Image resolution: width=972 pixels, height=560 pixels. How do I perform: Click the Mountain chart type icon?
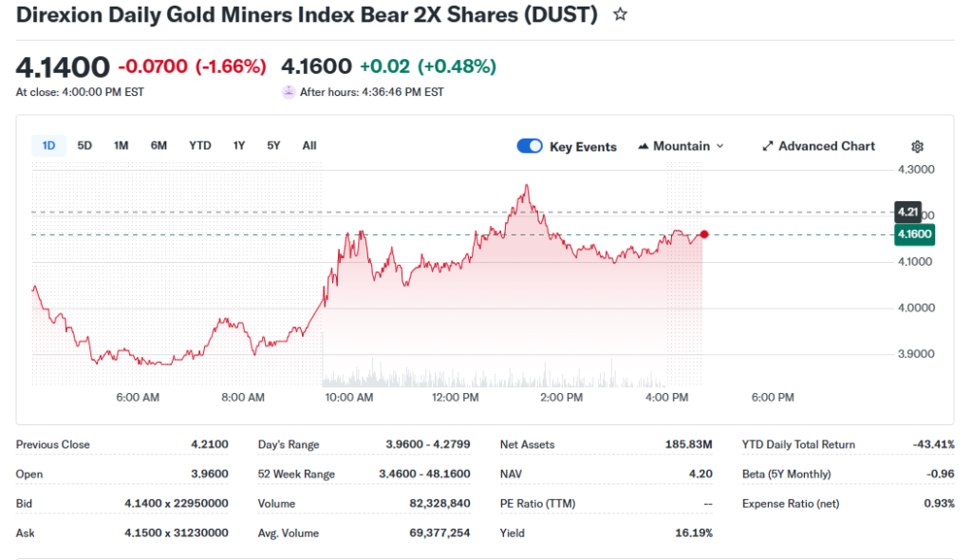click(644, 146)
